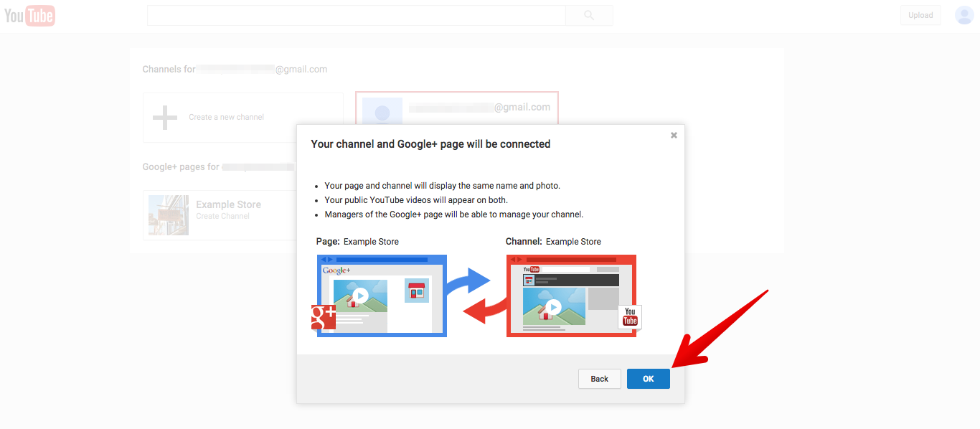980x429 pixels.
Task: Click the Upload button in the header
Action: coord(920,15)
